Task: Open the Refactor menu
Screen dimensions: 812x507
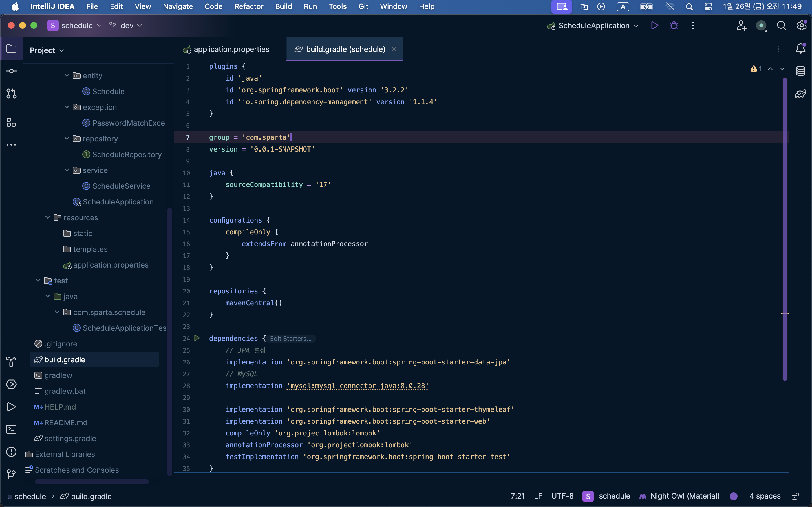Action: coord(249,6)
